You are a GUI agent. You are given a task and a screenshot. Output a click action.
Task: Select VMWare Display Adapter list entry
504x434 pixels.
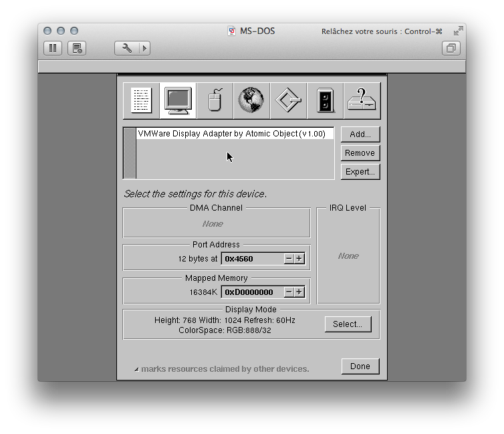[235, 134]
